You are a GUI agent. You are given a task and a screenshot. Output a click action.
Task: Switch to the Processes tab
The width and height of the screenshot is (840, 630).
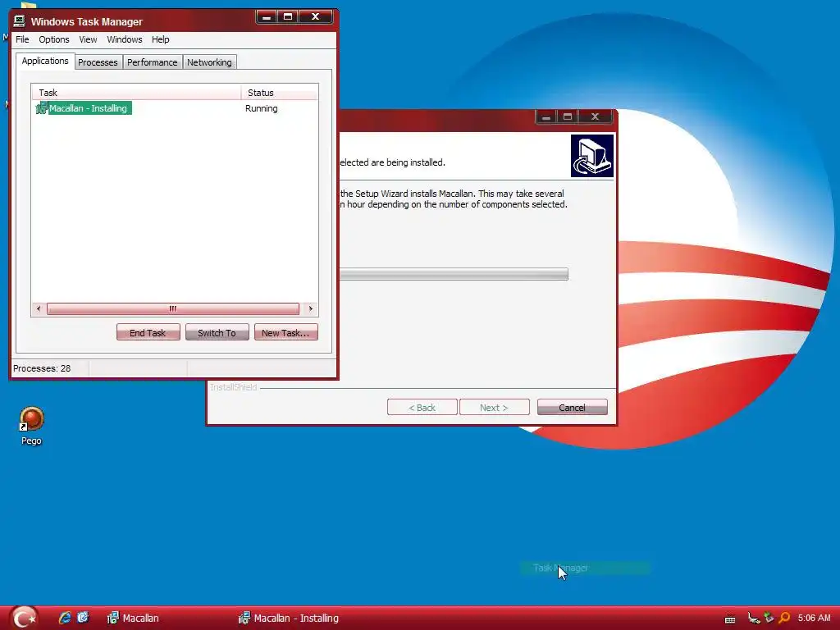coord(98,62)
